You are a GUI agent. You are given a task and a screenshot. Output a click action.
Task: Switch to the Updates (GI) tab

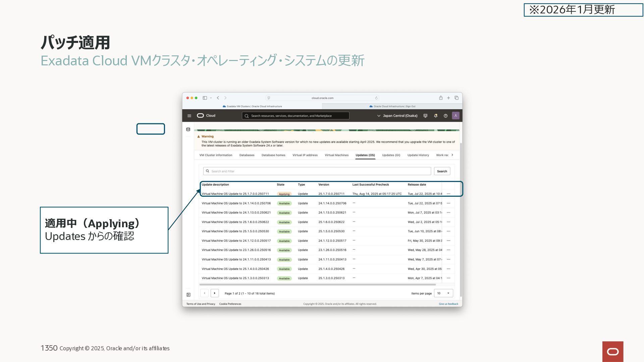[x=391, y=155]
